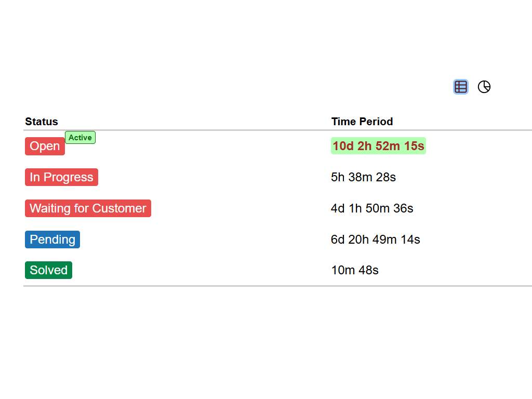Click the Waiting for Customer badge

(x=88, y=208)
